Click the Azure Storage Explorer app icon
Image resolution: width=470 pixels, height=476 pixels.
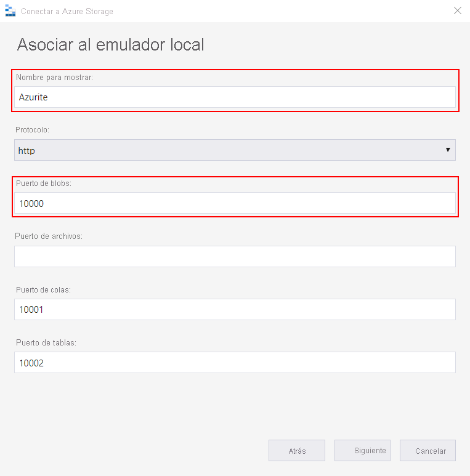coord(10,11)
